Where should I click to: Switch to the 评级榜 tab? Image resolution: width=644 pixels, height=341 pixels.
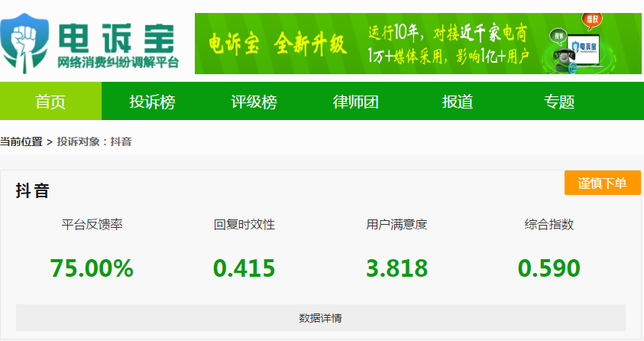coord(254,102)
